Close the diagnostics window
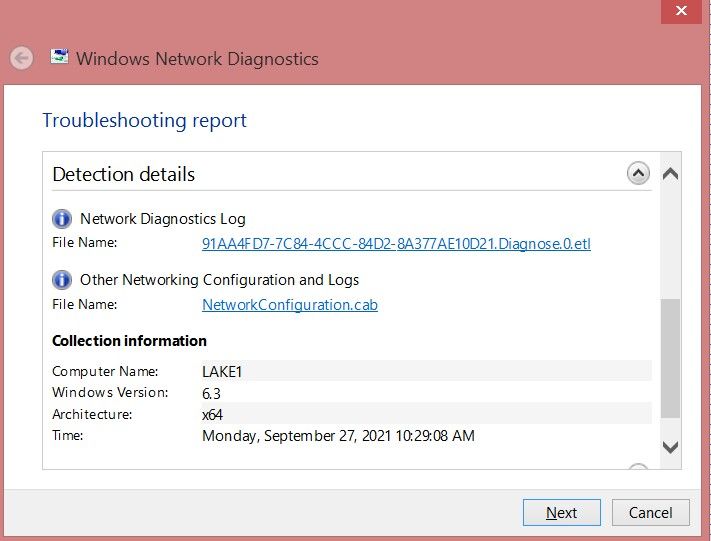 click(681, 11)
